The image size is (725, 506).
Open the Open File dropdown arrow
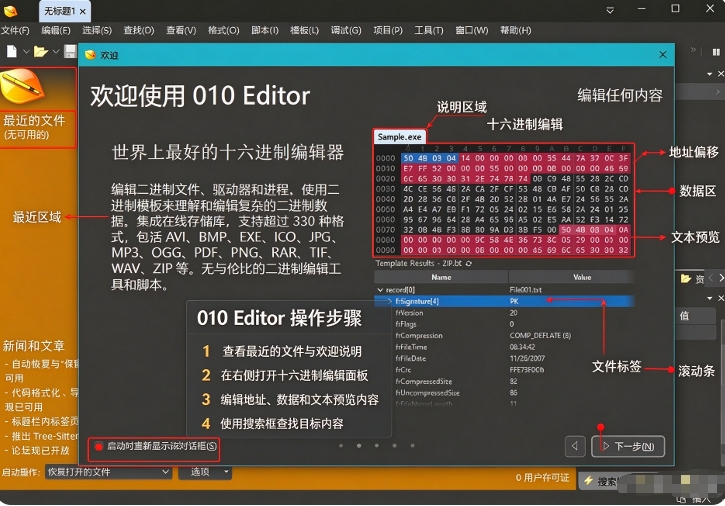point(56,51)
